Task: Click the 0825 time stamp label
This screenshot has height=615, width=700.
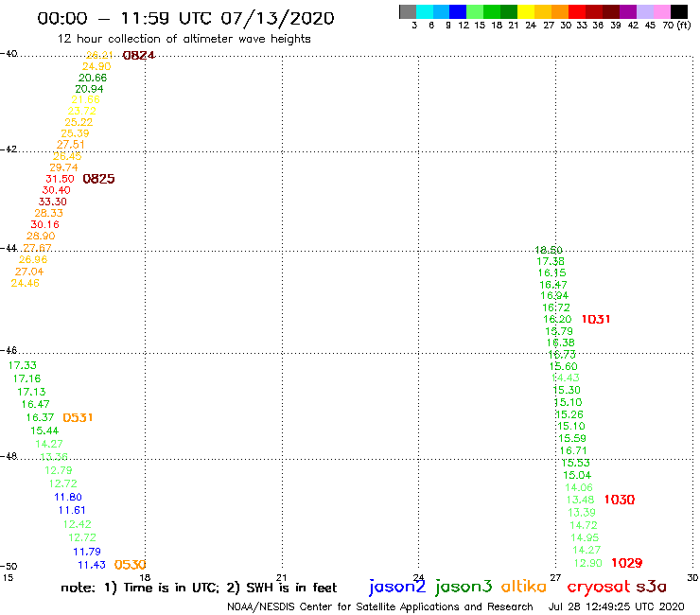Action: (x=98, y=179)
